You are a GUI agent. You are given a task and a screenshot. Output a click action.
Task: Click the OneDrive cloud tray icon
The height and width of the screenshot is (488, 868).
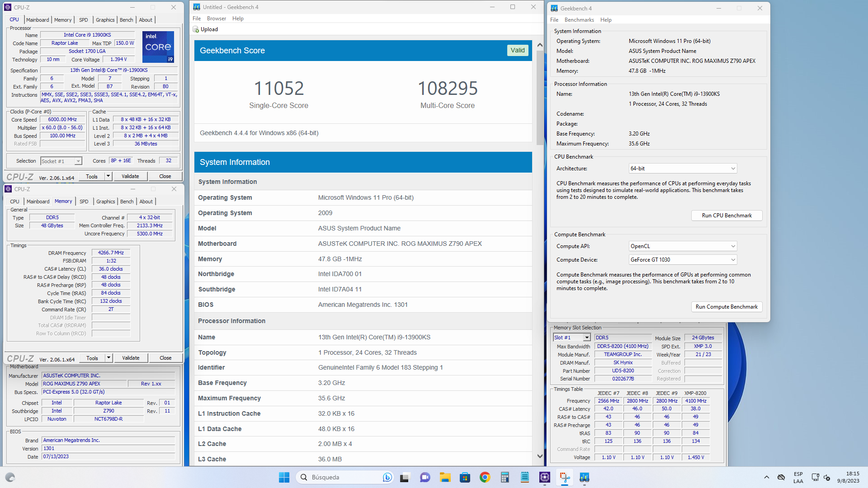click(781, 477)
